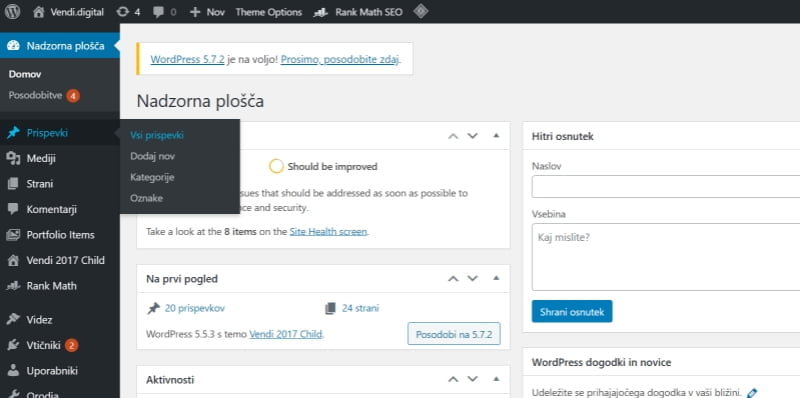Click the diamond icon in admin bar
Screen dimensions: 800x398
420,11
